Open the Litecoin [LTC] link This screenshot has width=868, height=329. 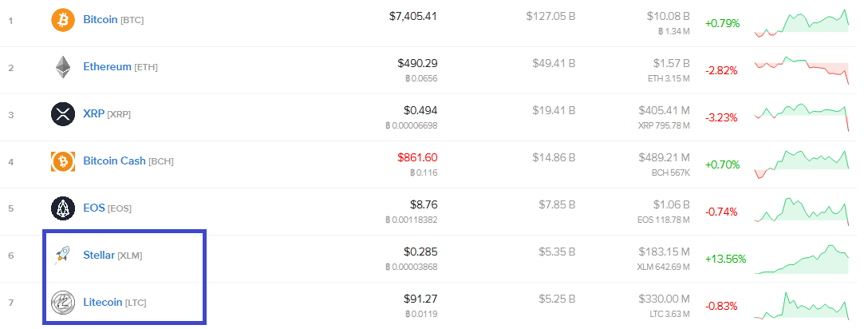[115, 303]
